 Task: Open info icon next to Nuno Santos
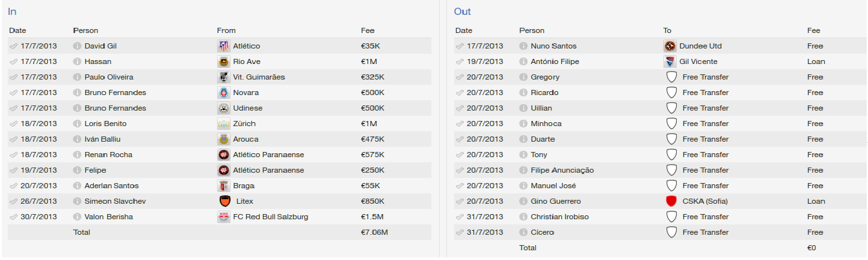tap(524, 46)
